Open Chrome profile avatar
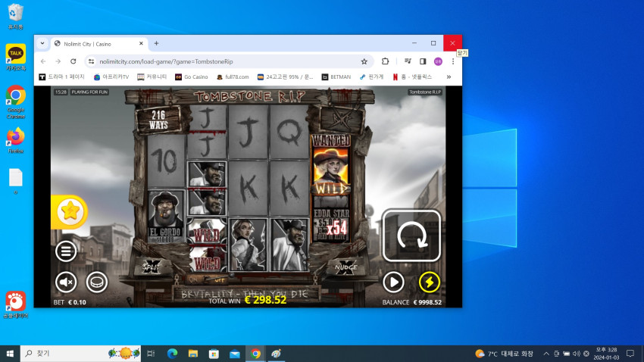The width and height of the screenshot is (644, 362). 438,61
